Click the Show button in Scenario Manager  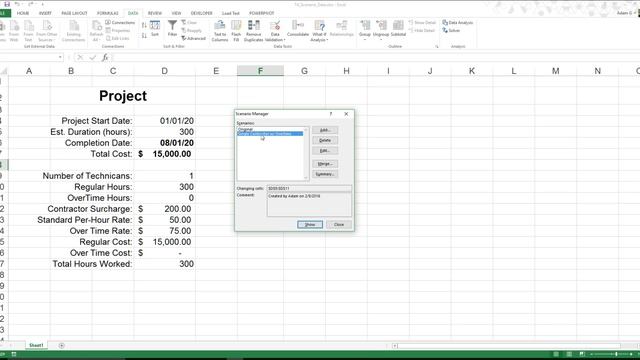310,224
